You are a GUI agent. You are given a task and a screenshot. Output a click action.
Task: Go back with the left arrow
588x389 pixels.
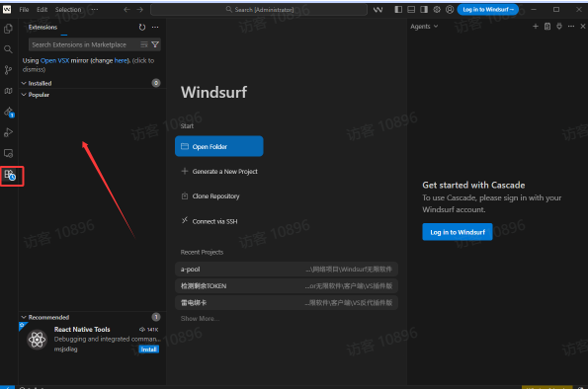pos(126,9)
